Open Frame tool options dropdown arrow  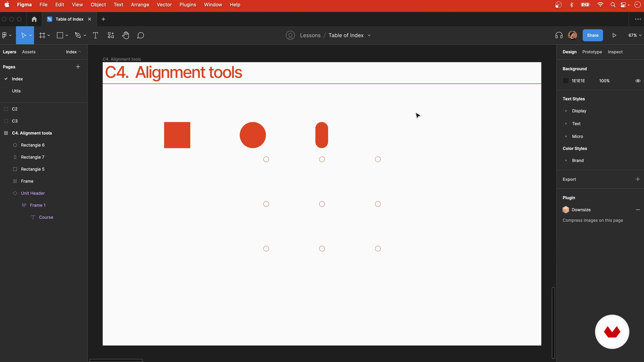click(49, 36)
